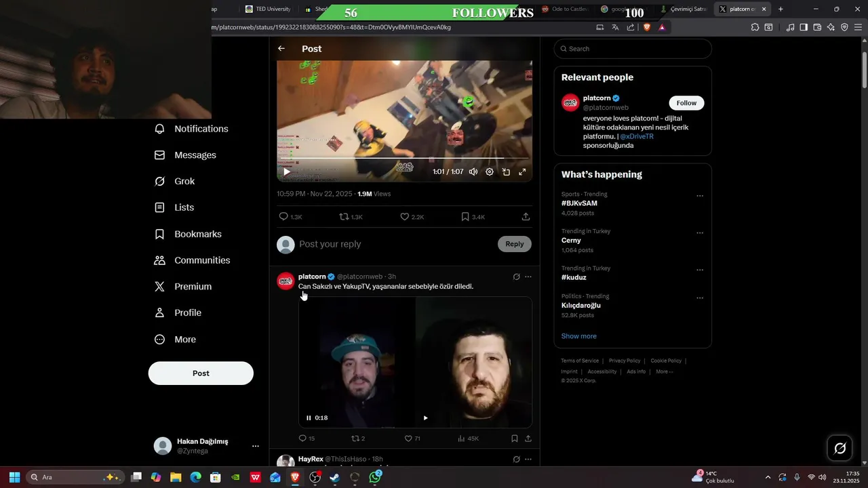Open more options on HayRex reply
Screen dimensions: 868x488
coord(528,459)
